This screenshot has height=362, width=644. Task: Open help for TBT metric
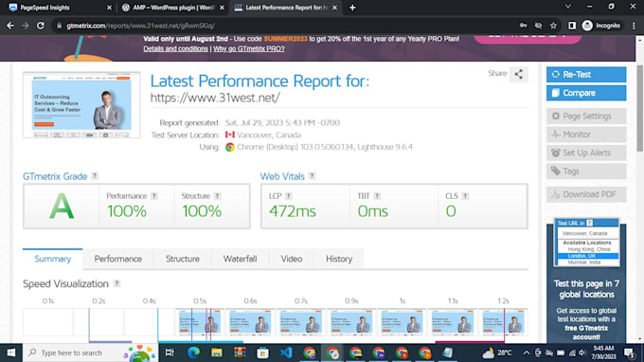[377, 196]
